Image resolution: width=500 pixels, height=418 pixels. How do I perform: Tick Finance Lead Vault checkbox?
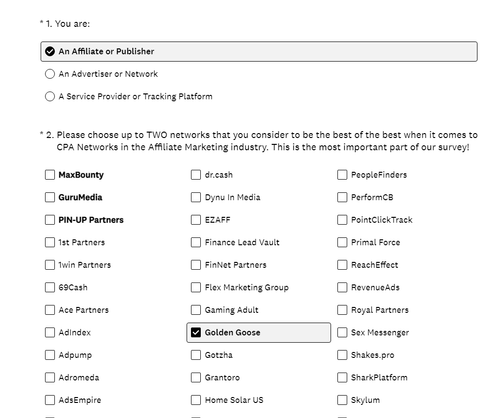tap(196, 242)
